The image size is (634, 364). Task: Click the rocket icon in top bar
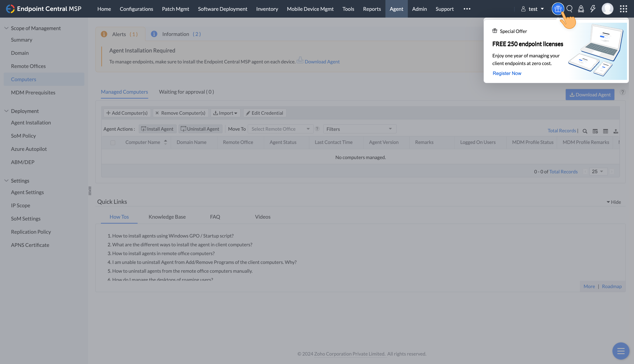pyautogui.click(x=581, y=9)
